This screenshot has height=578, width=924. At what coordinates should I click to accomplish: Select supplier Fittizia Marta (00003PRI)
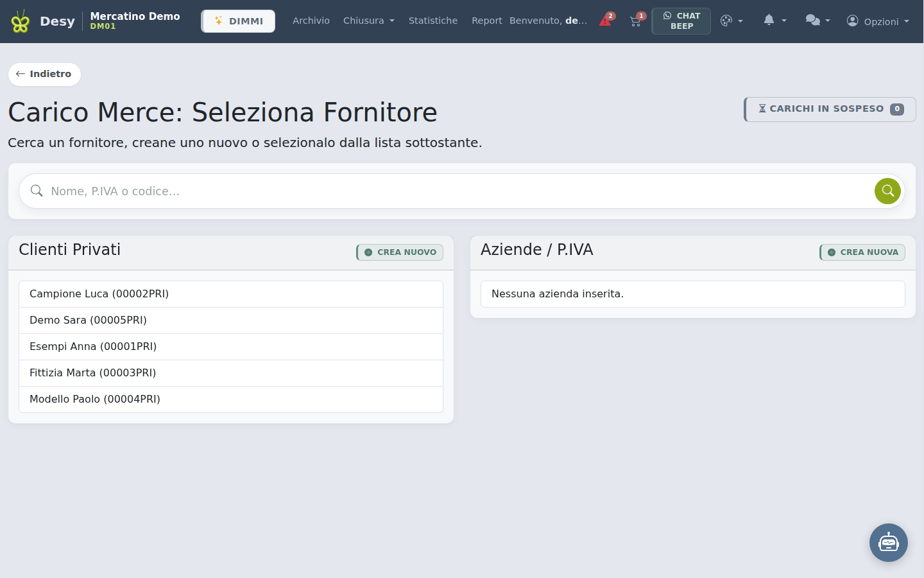[x=231, y=373]
